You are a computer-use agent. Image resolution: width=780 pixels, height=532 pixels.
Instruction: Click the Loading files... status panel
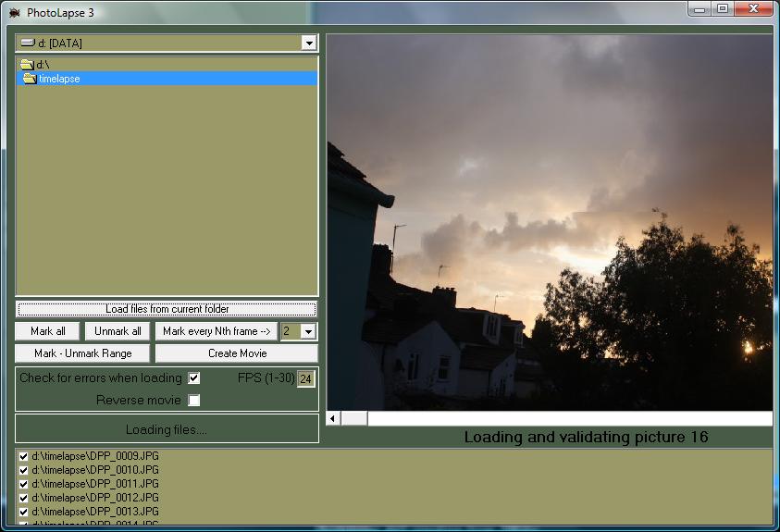click(167, 428)
